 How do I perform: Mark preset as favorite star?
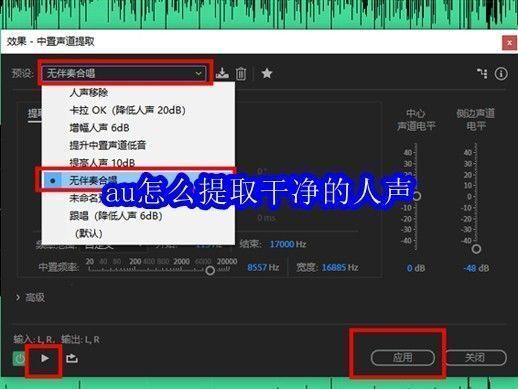(267, 73)
